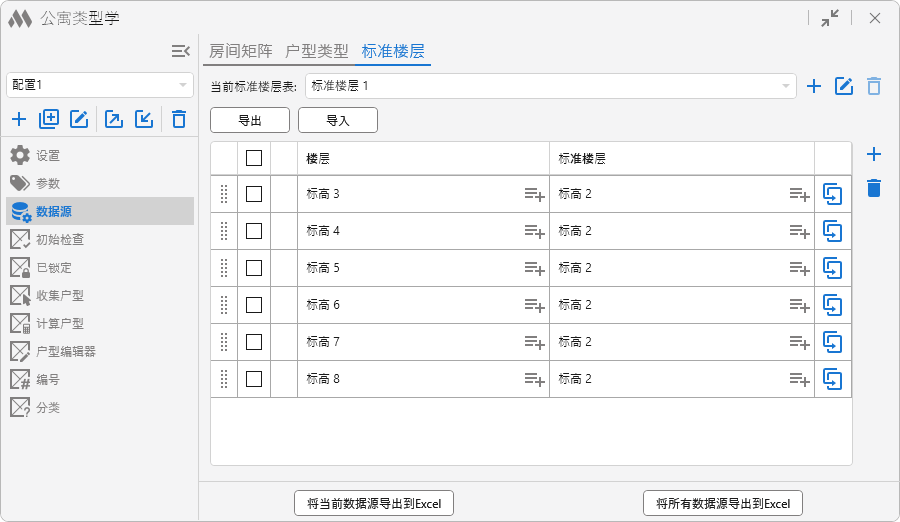Click the add configuration plus icon in sidebar

[19, 120]
